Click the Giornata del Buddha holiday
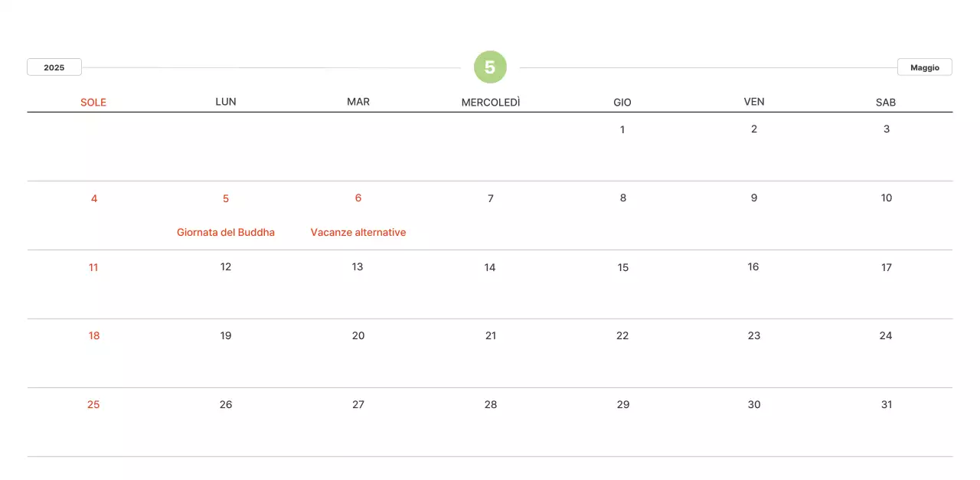Viewport: 980px width, 480px height. point(226,232)
